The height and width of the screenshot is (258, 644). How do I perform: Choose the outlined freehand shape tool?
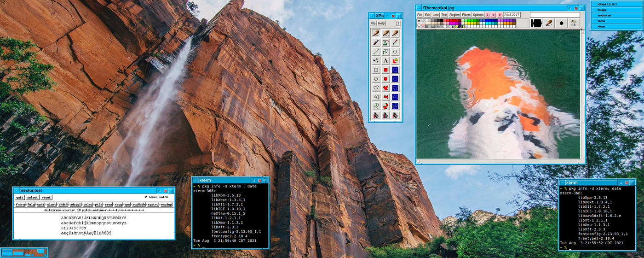[376, 88]
